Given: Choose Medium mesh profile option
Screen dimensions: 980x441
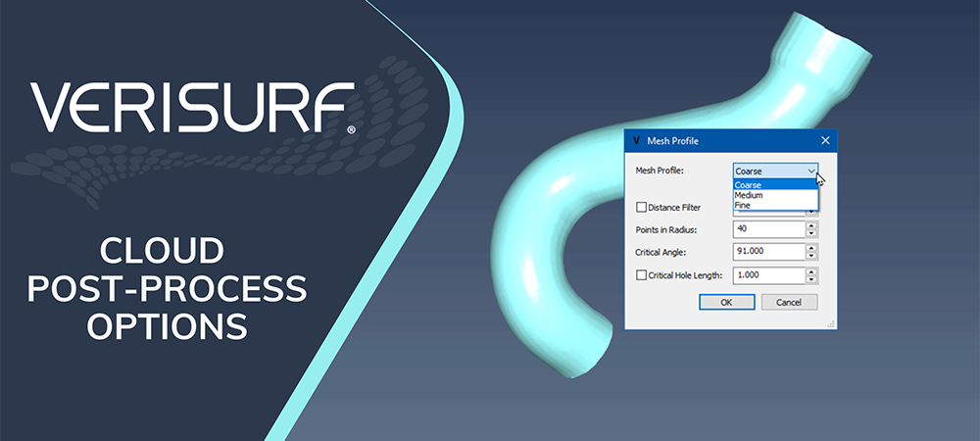Looking at the screenshot, I should [775, 195].
